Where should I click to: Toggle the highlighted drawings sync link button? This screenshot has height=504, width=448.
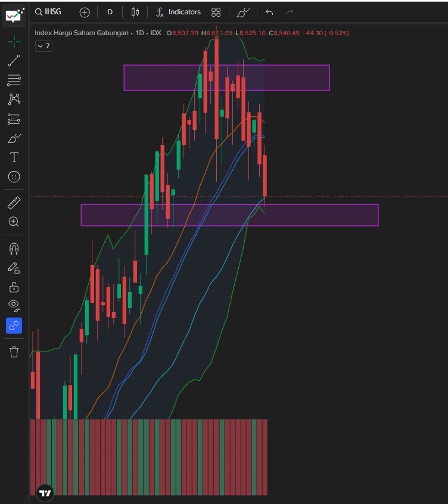14,326
